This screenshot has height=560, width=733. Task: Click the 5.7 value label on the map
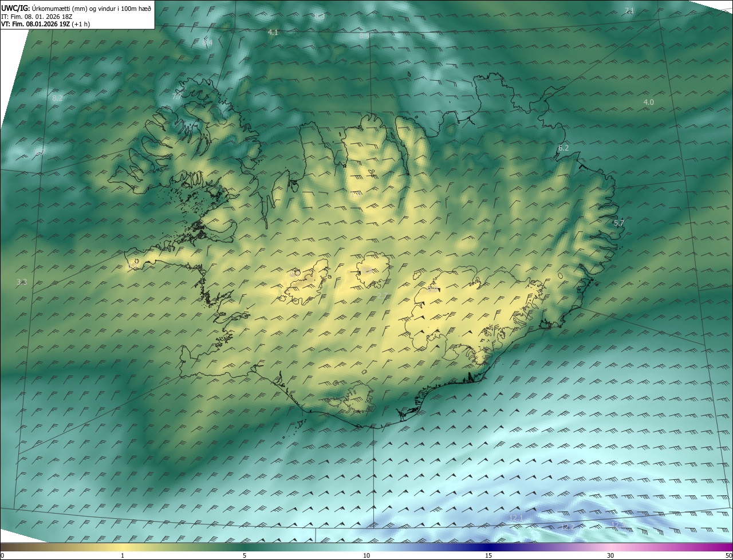[619, 223]
